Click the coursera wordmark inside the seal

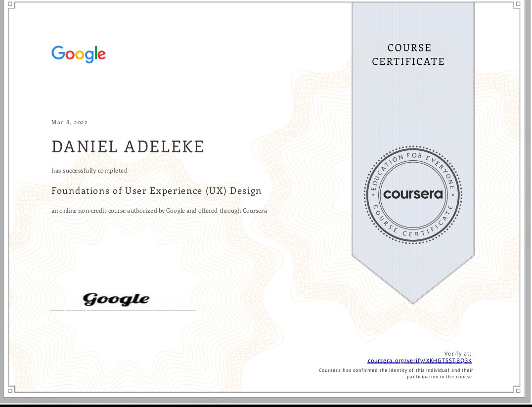click(412, 195)
